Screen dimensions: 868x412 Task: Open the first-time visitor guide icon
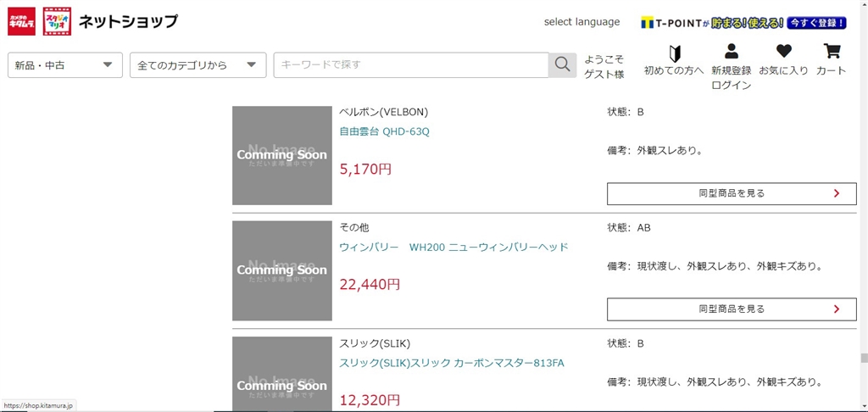point(674,59)
